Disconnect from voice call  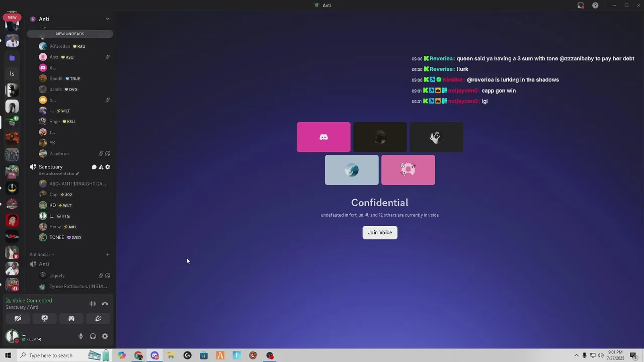point(105,304)
